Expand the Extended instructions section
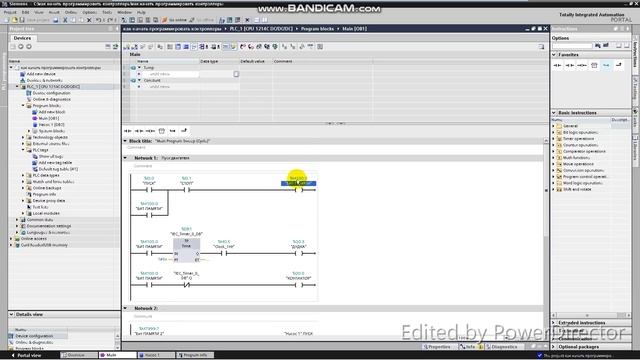 pyautogui.click(x=554, y=323)
